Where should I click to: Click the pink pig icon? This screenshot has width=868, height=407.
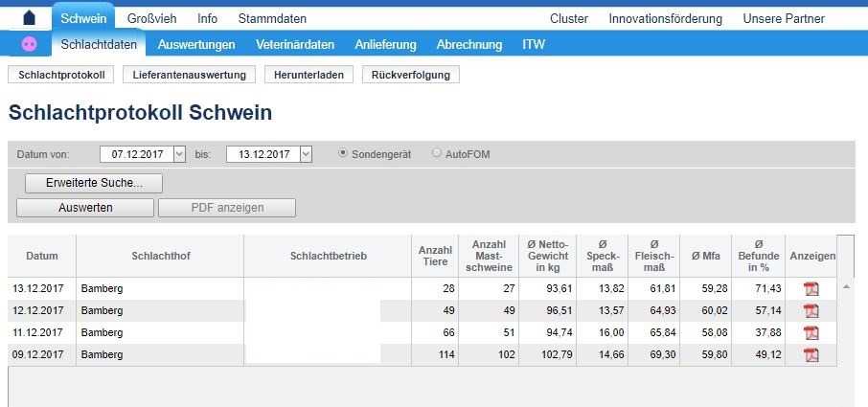click(30, 44)
